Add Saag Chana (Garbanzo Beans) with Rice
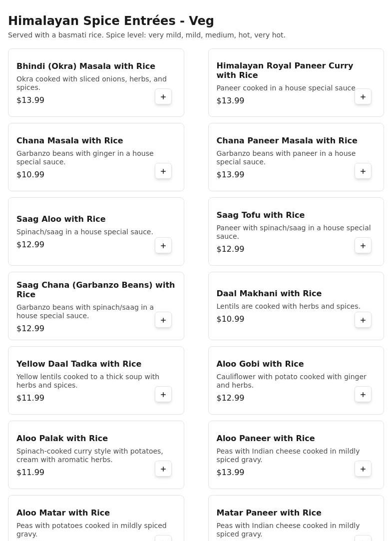The width and height of the screenshot is (392, 541). [x=163, y=320]
